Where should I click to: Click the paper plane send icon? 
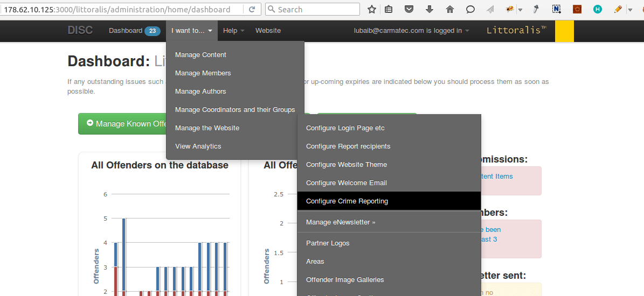coord(490,9)
